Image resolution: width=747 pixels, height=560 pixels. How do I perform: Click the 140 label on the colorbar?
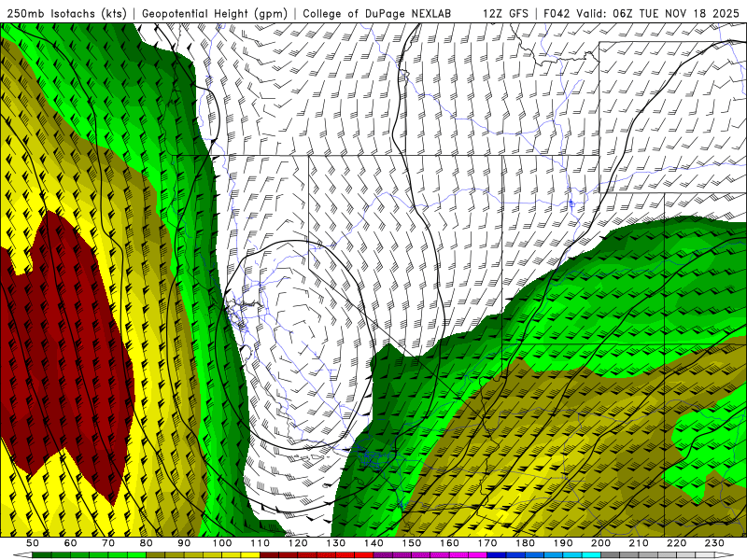tap(373, 543)
